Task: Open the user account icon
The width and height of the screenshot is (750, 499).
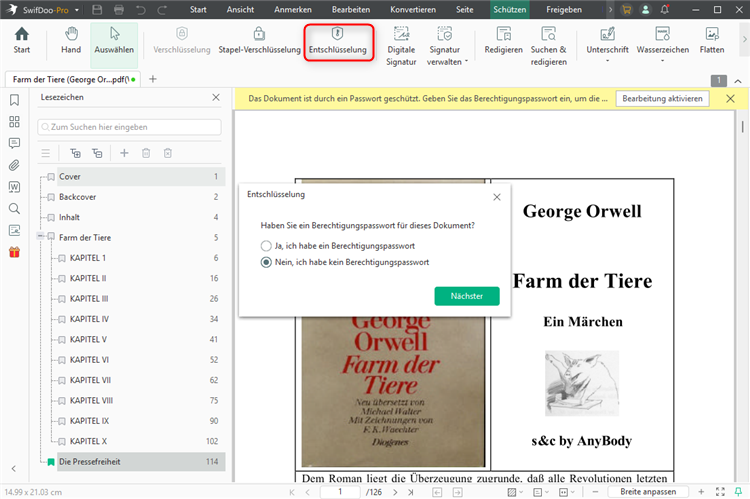Action: 645,10
